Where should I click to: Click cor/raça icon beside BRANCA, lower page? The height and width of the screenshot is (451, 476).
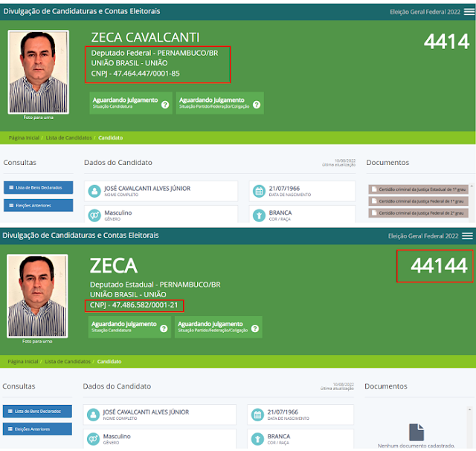pos(257,439)
